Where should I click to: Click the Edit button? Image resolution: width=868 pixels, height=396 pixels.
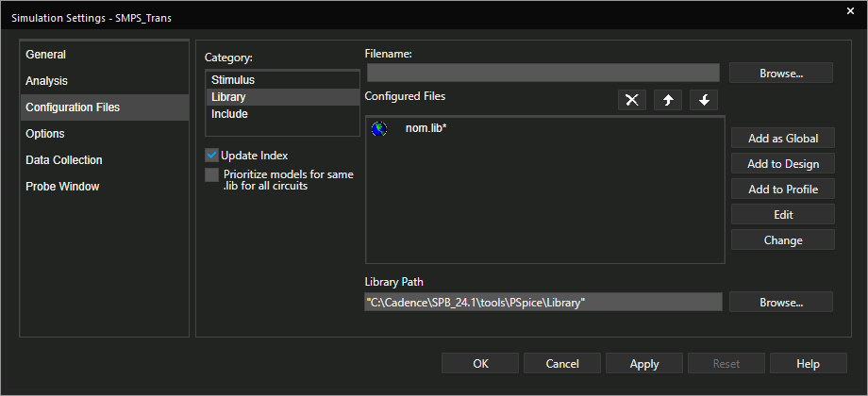pos(783,215)
